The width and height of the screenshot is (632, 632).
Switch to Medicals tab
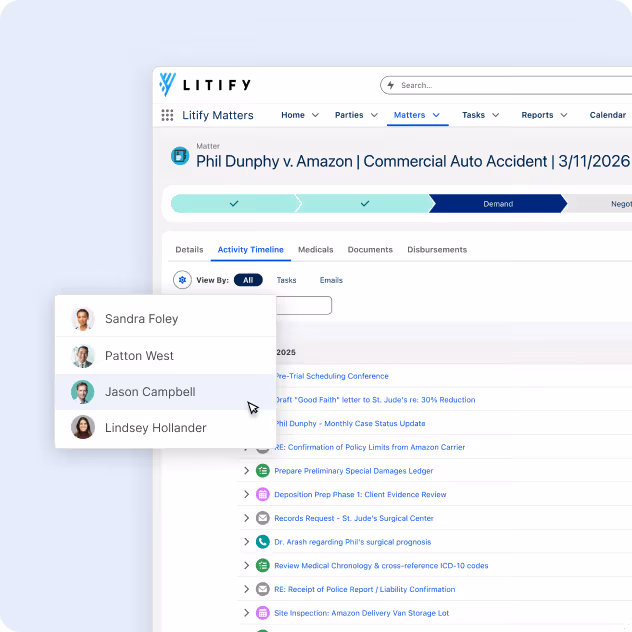click(x=316, y=249)
